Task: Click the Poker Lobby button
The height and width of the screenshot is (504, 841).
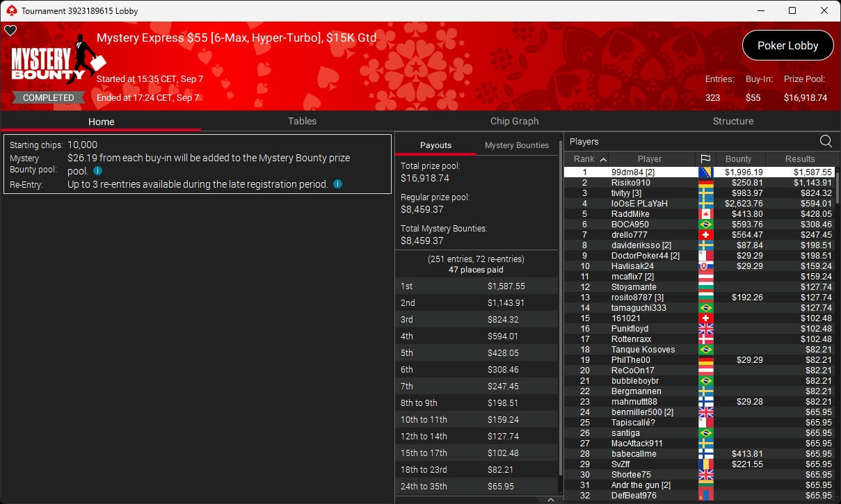Action: tap(787, 45)
